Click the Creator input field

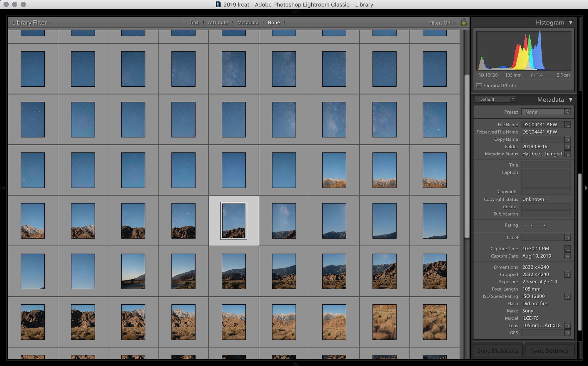pyautogui.click(x=546, y=206)
